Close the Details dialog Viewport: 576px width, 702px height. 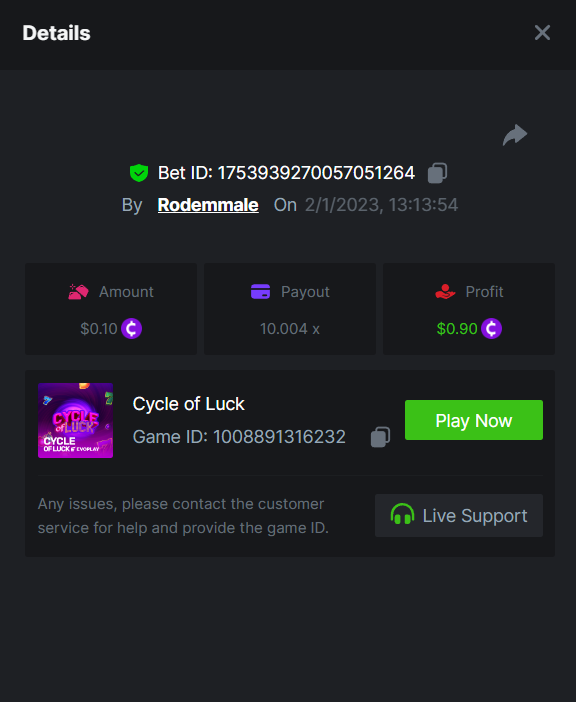(x=542, y=33)
